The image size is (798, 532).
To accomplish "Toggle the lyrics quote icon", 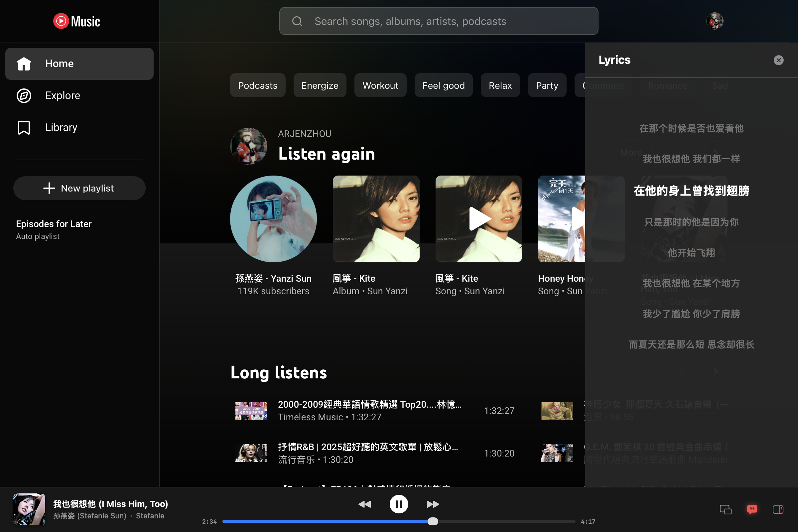I will click(752, 509).
